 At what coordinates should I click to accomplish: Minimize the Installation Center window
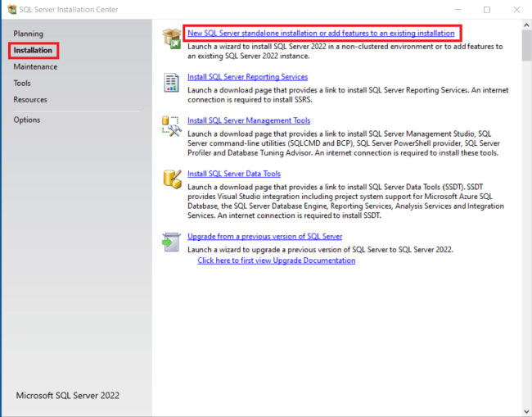point(458,10)
